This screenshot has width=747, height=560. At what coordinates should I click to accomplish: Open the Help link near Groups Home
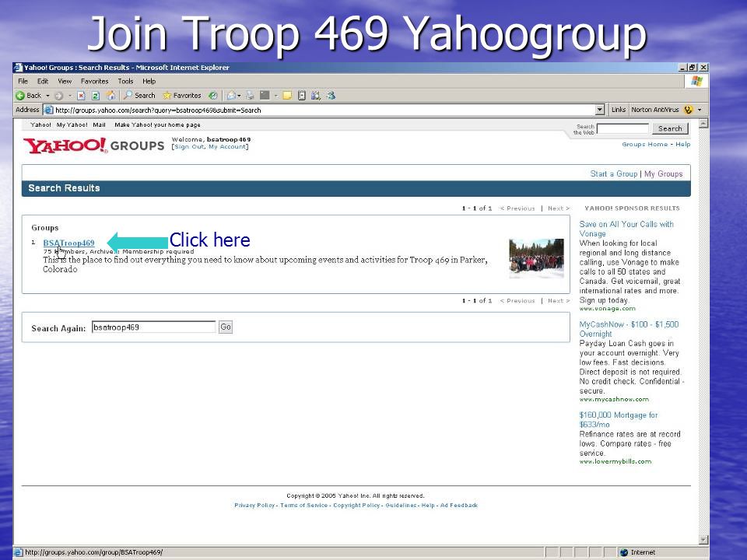pyautogui.click(x=682, y=145)
